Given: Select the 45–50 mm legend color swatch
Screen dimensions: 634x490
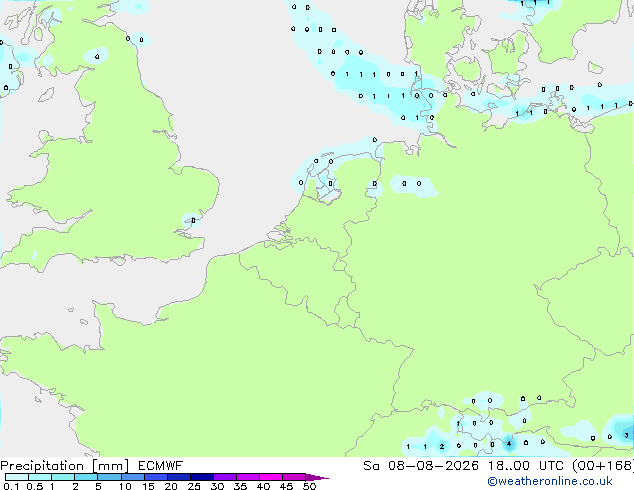Looking at the screenshot, I should [x=294, y=477].
